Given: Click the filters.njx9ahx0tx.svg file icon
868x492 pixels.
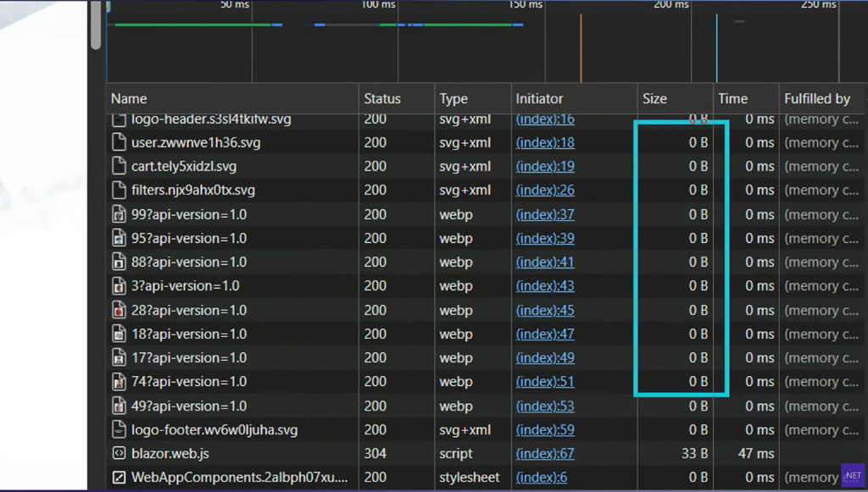Looking at the screenshot, I should click(x=119, y=191).
